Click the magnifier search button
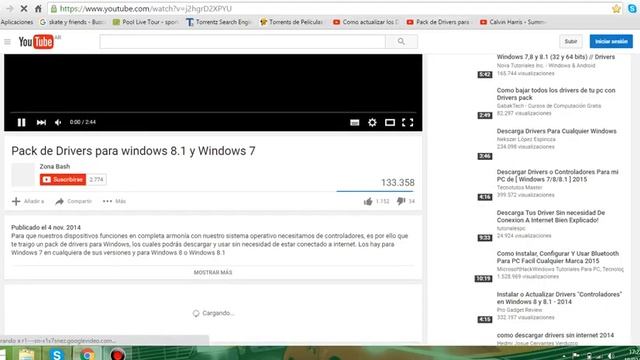640x360 pixels. click(401, 41)
